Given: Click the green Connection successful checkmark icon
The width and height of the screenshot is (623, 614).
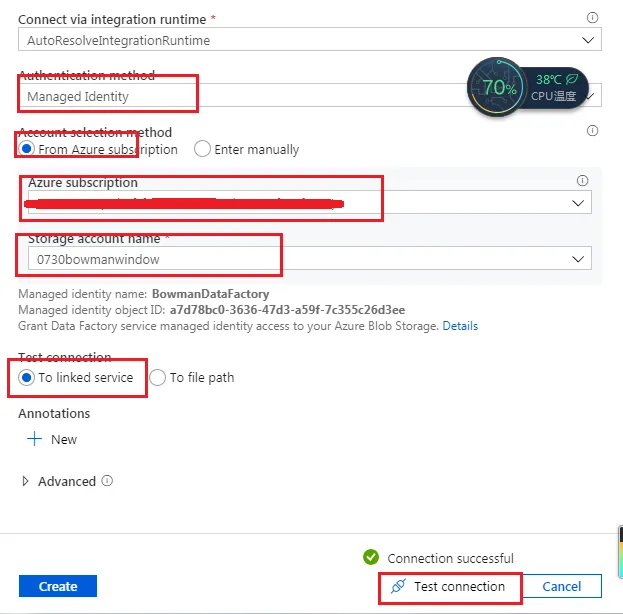Looking at the screenshot, I should pyautogui.click(x=371, y=557).
